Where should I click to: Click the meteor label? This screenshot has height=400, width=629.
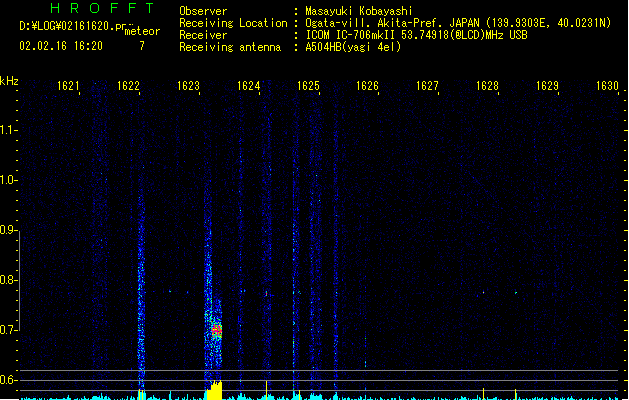click(142, 31)
